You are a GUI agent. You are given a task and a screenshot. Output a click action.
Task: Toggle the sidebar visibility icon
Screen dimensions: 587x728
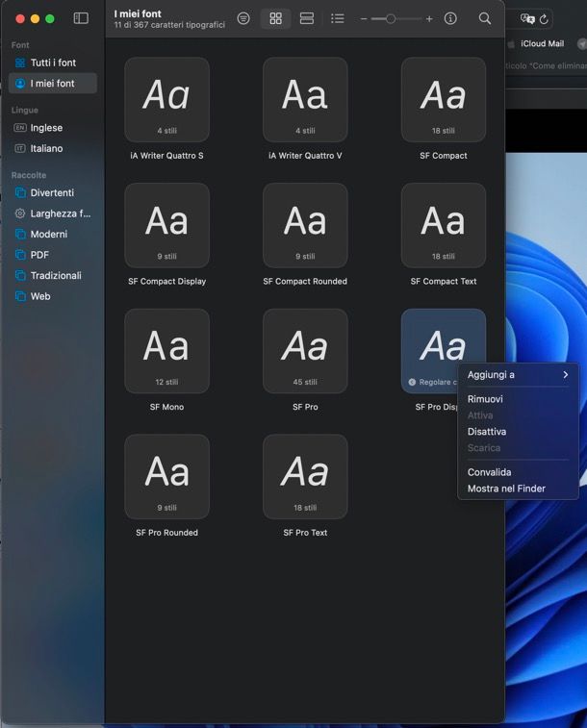pyautogui.click(x=81, y=18)
